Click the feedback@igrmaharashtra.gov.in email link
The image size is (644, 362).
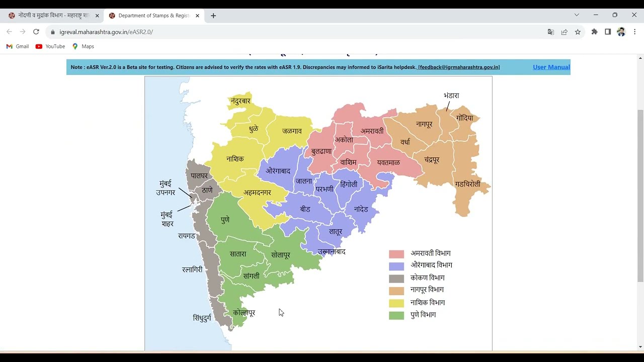click(459, 67)
